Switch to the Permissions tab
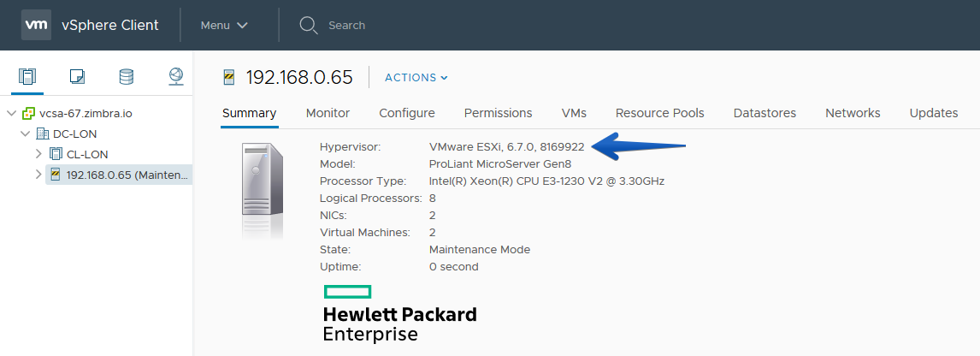Viewport: 980px width, 356px height. [x=499, y=113]
